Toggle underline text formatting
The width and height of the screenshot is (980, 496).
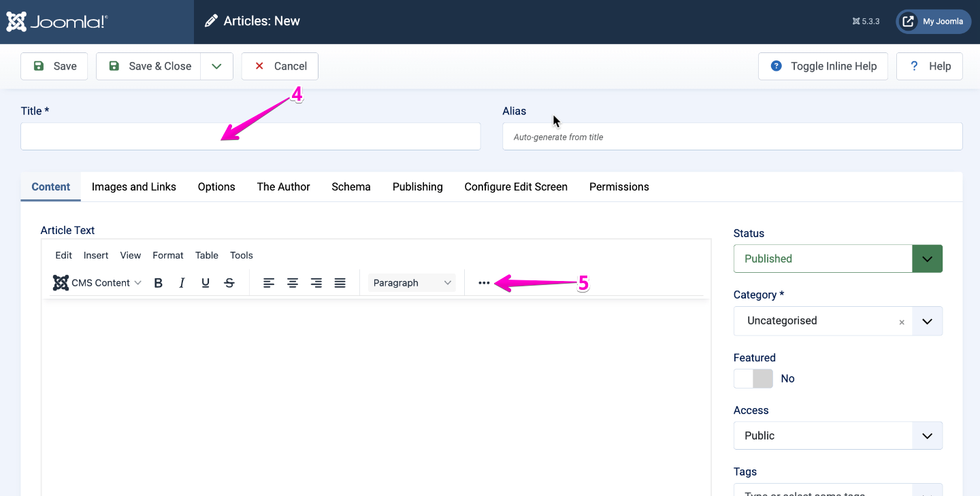(206, 283)
